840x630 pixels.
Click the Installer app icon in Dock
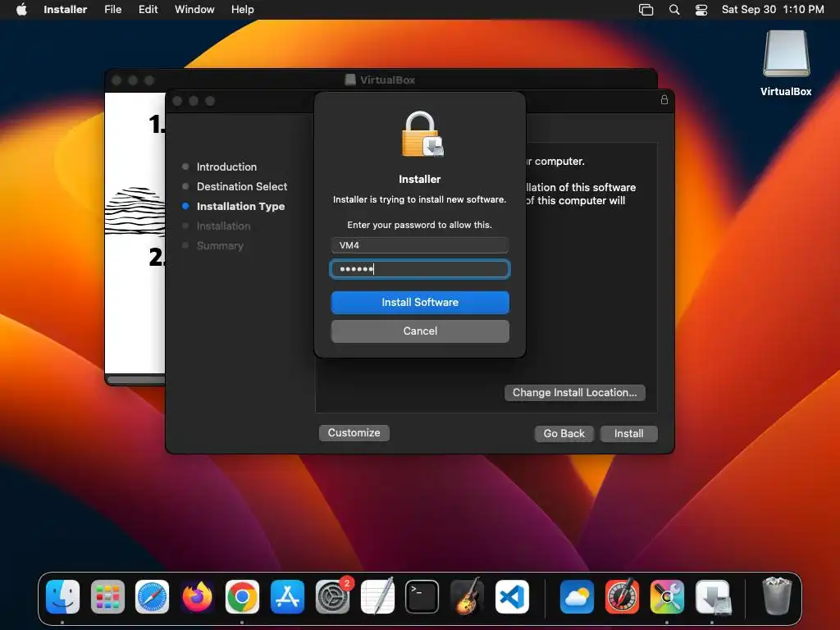coord(713,597)
